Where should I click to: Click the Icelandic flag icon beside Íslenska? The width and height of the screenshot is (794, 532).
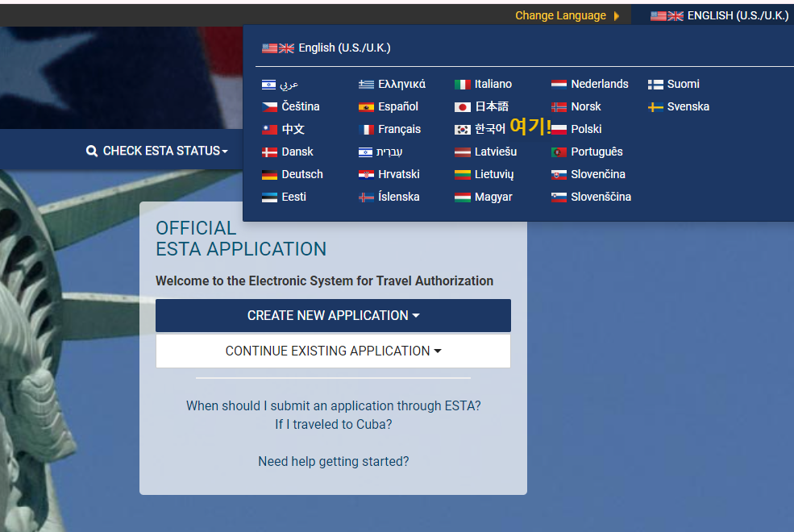pos(366,197)
